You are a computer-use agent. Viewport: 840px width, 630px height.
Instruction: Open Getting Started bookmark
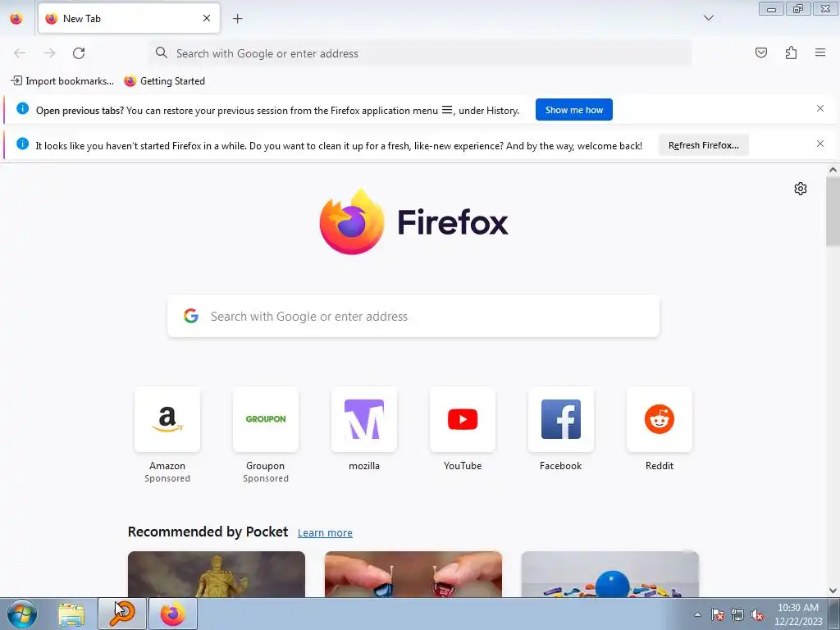tap(164, 81)
